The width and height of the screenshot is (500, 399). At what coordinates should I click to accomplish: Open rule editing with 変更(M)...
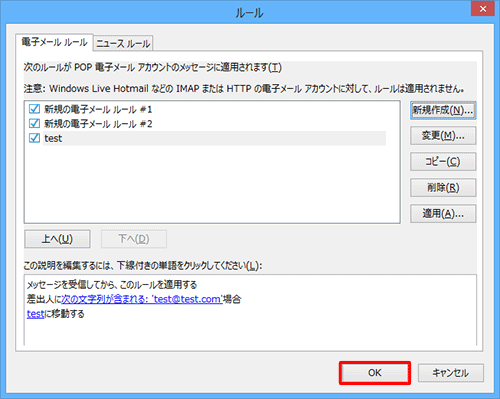click(443, 136)
